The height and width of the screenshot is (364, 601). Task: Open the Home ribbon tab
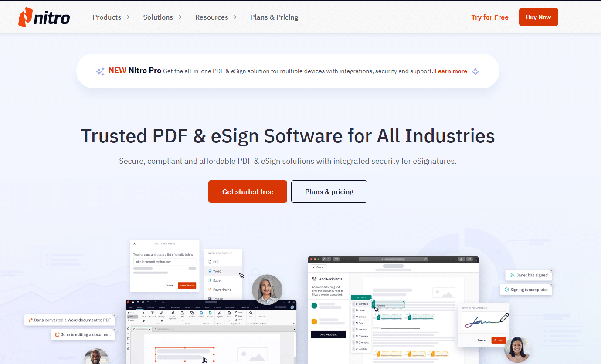pyautogui.click(x=140, y=307)
